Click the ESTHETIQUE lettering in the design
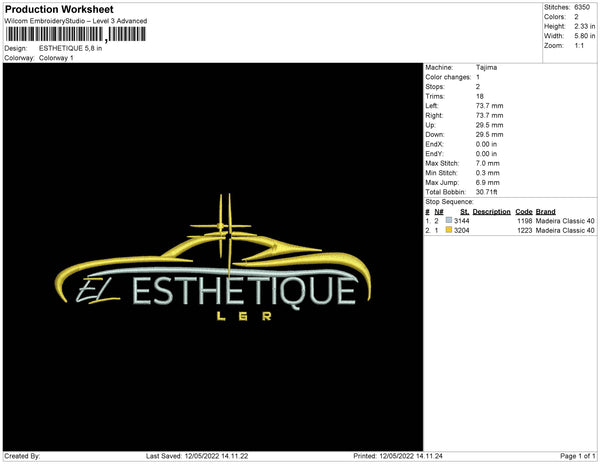The image size is (600, 464). click(242, 292)
